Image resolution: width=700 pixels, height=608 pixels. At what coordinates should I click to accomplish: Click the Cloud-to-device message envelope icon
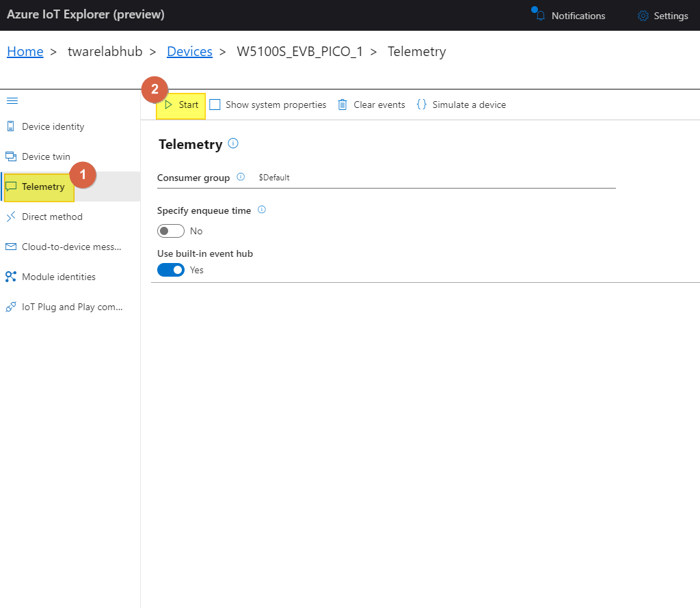[x=11, y=247]
